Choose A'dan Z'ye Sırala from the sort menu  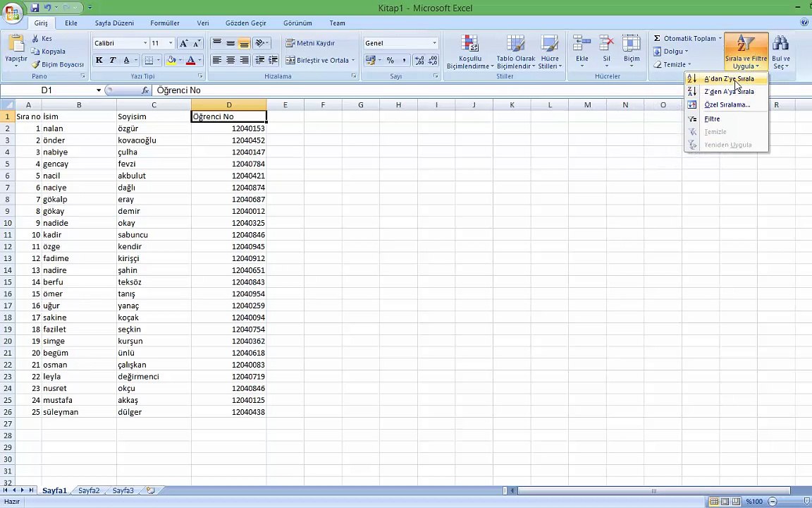726,79
